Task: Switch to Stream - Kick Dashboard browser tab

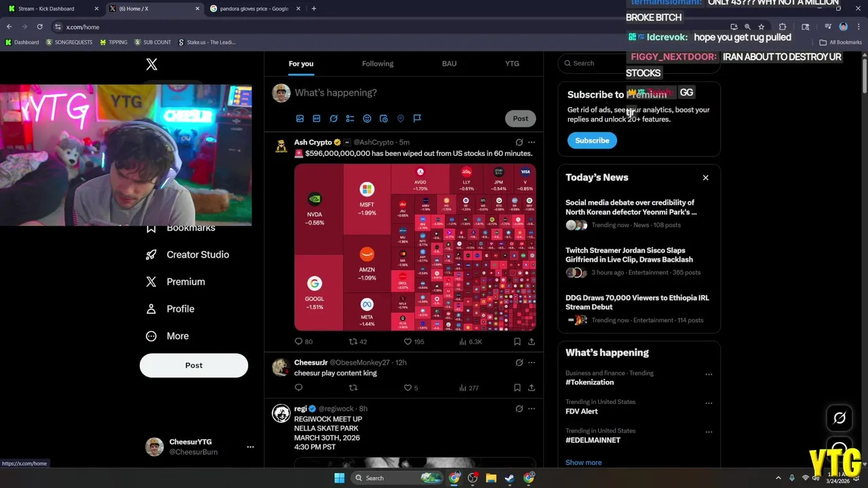Action: tap(53, 9)
